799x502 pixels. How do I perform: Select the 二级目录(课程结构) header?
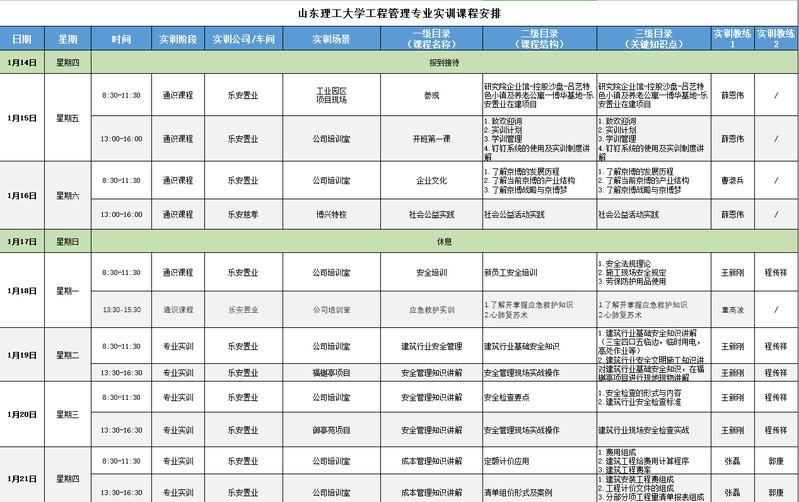[538, 39]
